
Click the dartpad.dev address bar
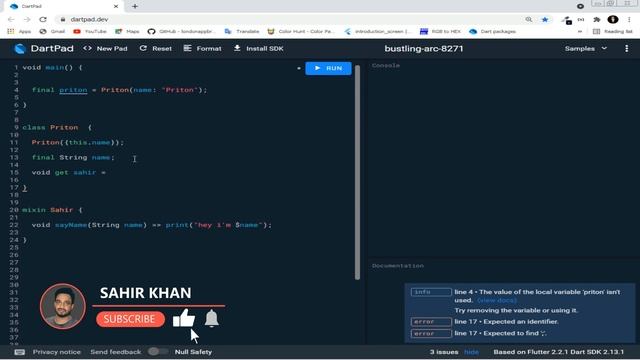tap(89, 20)
